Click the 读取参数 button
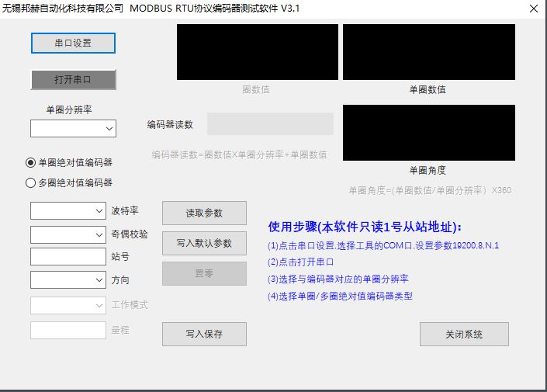 (x=204, y=213)
